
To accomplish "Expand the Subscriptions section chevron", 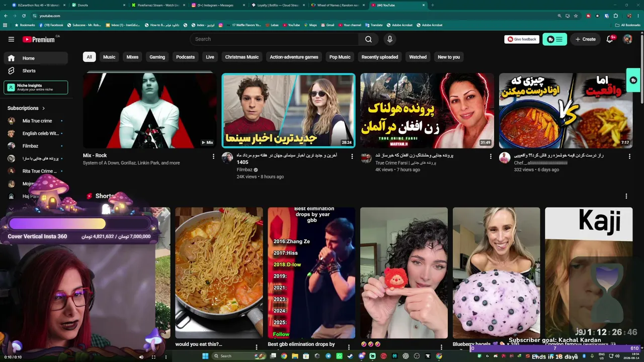I will point(43,108).
